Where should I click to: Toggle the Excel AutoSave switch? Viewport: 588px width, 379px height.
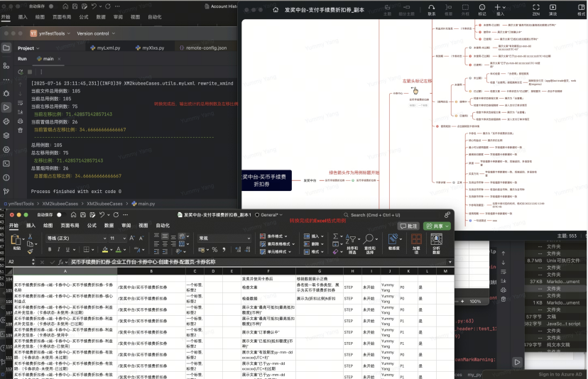click(62, 214)
